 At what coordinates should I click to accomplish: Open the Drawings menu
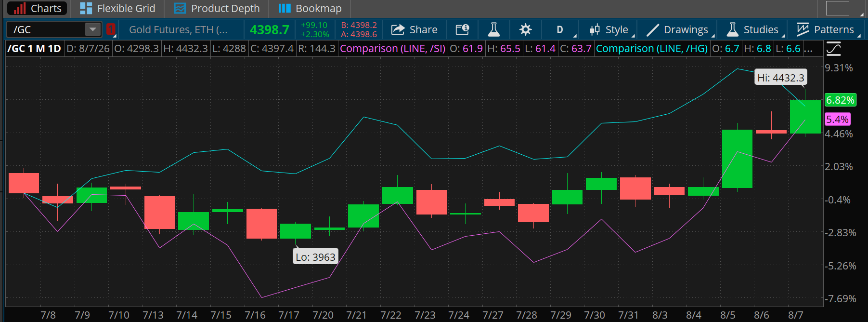pyautogui.click(x=677, y=29)
